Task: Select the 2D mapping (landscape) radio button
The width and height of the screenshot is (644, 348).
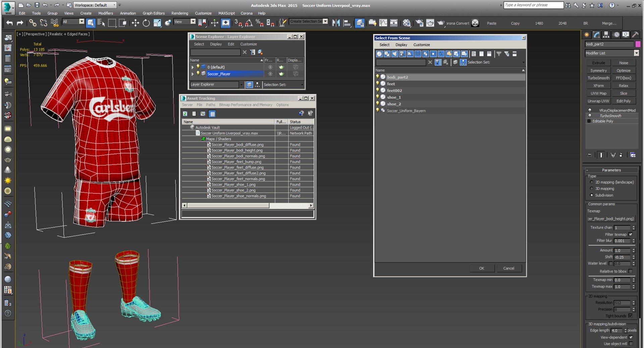Action: pos(591,182)
